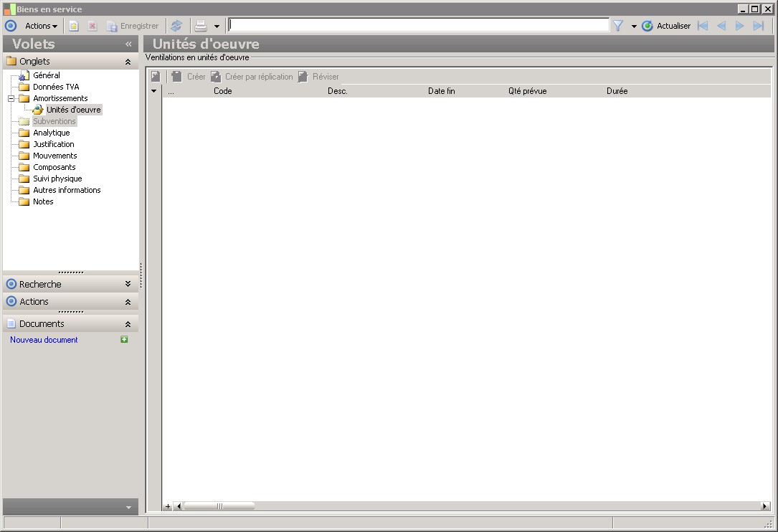Screen dimensions: 778x532
Task: Open the Composants folder
Action: pyautogui.click(x=54, y=167)
